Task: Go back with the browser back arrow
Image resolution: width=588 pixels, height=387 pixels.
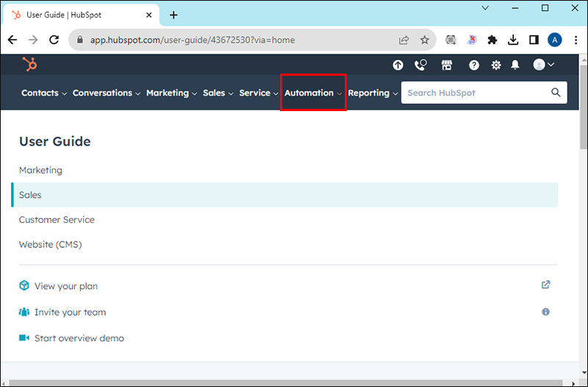Action: click(12, 40)
